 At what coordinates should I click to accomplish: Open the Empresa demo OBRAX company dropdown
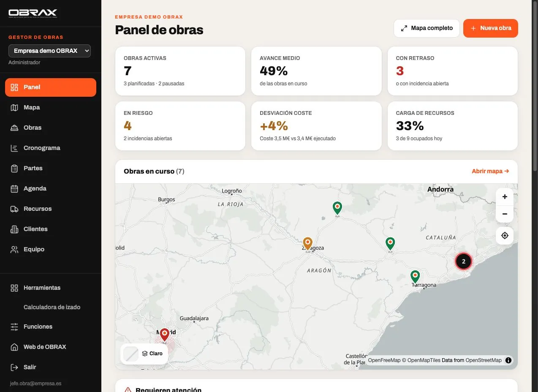[49, 51]
